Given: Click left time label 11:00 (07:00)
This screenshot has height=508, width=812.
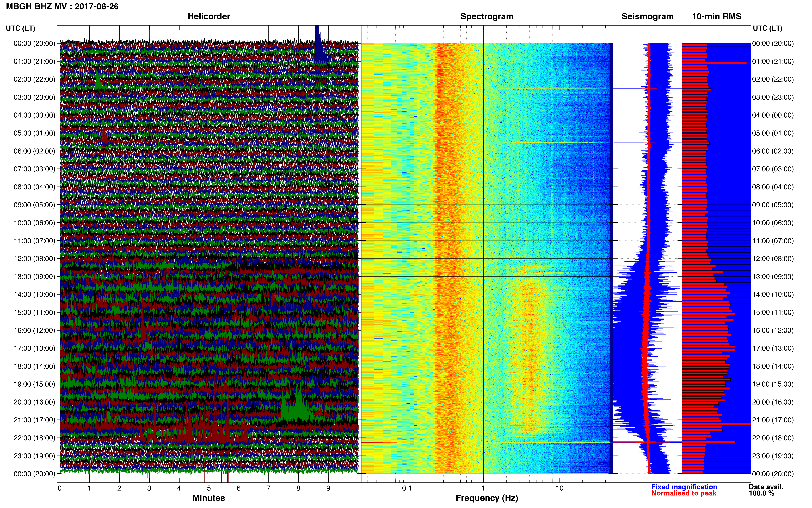Looking at the screenshot, I should coord(34,241).
